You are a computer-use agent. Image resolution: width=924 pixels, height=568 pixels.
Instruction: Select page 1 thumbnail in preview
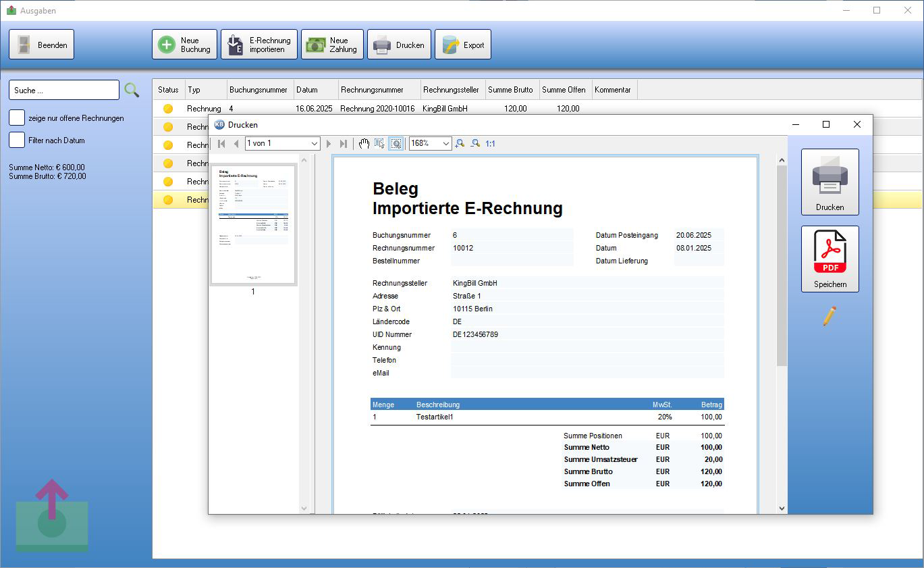point(253,225)
